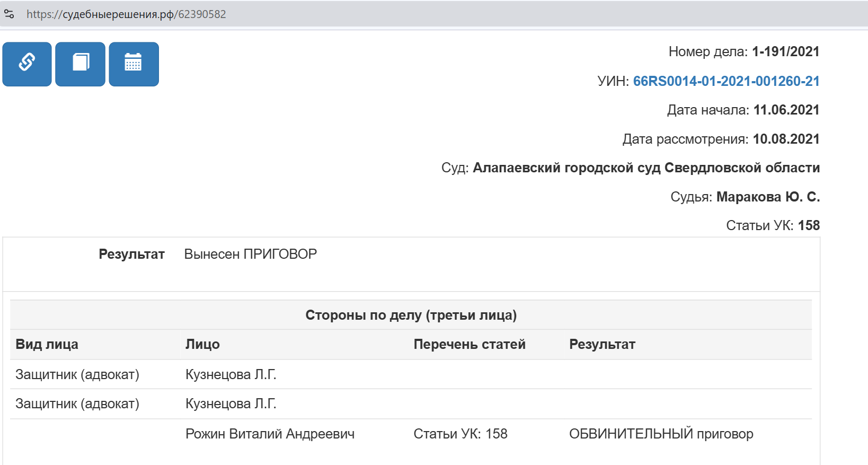Click second Кузнецова Л.Г. cell
The height and width of the screenshot is (465, 868).
coord(231,404)
